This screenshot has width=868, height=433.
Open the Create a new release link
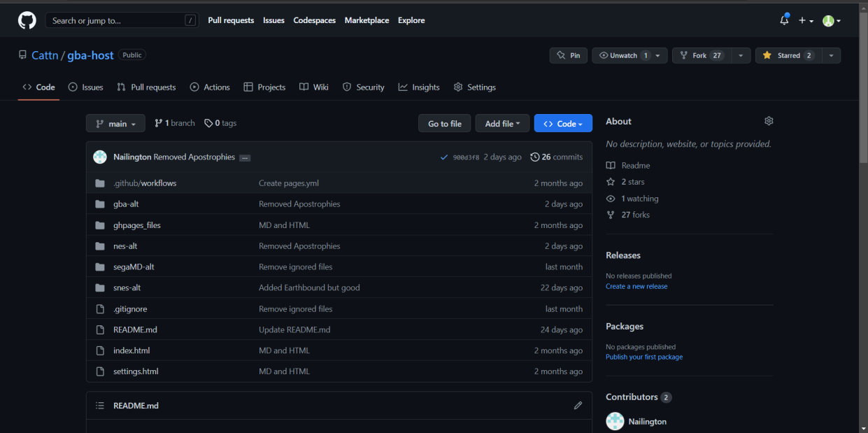coord(636,286)
